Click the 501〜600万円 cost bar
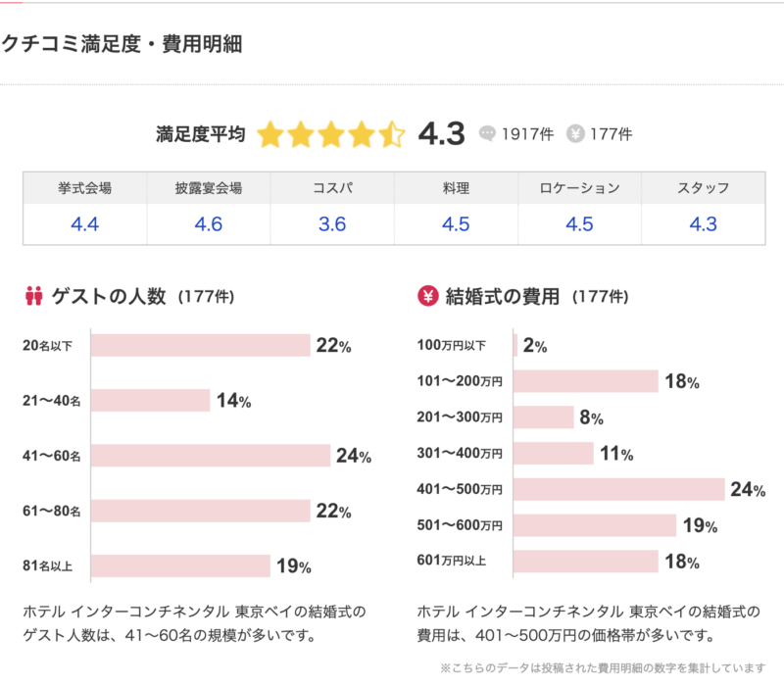The height and width of the screenshot is (687, 784). [595, 526]
